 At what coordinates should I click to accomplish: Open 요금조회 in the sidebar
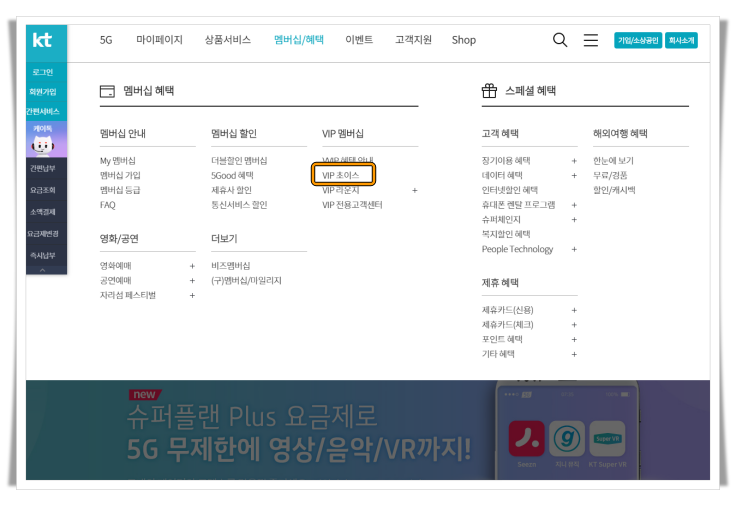coord(43,190)
